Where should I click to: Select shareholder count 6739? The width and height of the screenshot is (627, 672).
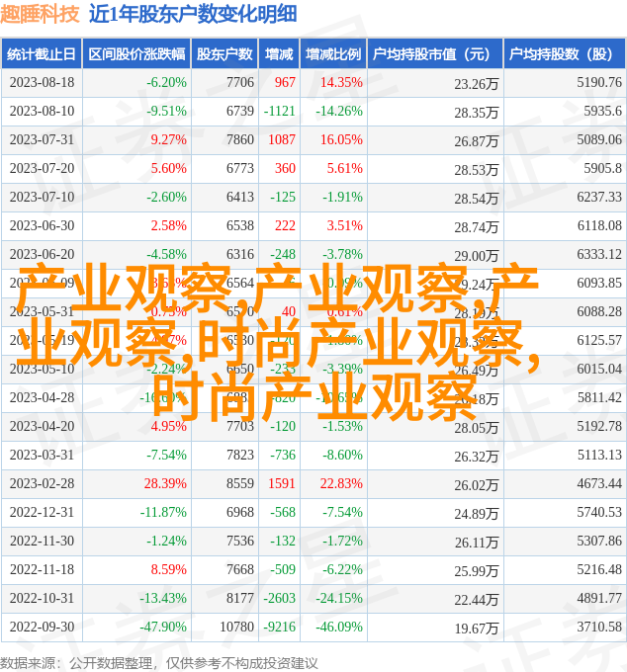[240, 111]
